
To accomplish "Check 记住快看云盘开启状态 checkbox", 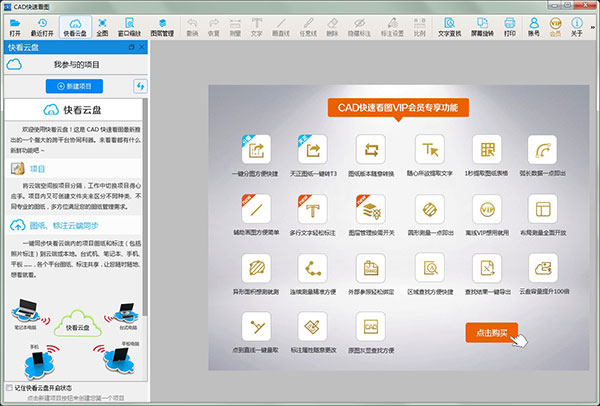I will click(x=9, y=387).
